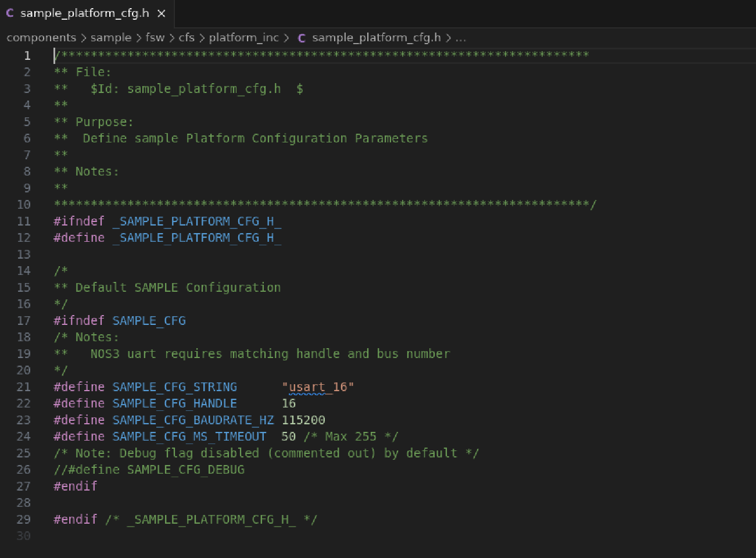
Task: Click the '#endif' on line 27
Action: click(x=76, y=487)
